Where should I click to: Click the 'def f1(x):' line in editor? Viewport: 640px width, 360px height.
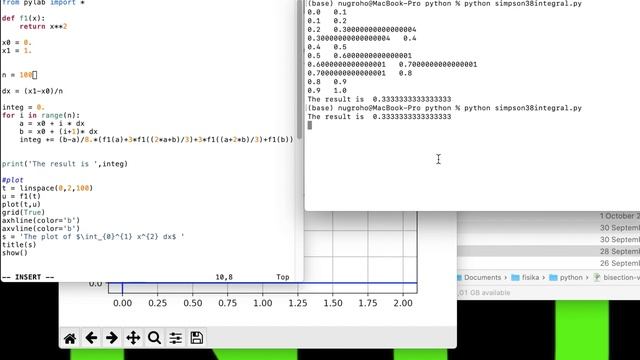coord(24,18)
